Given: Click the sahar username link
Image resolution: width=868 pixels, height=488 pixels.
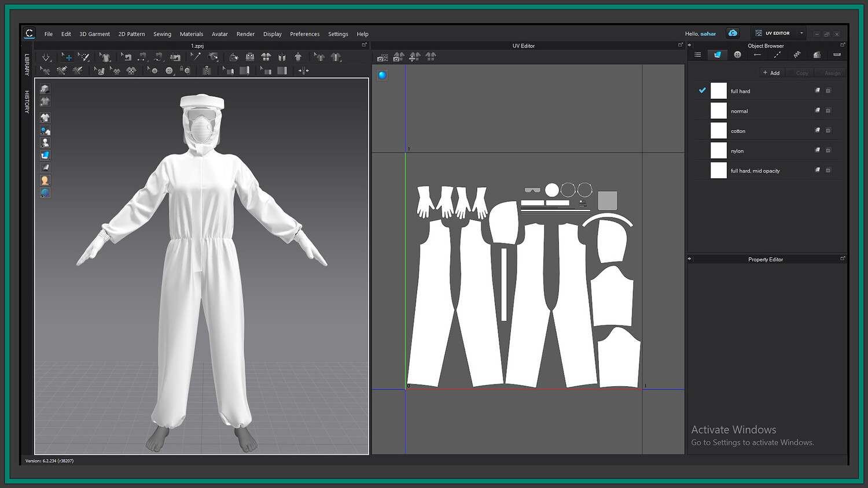Looking at the screenshot, I should tap(708, 34).
